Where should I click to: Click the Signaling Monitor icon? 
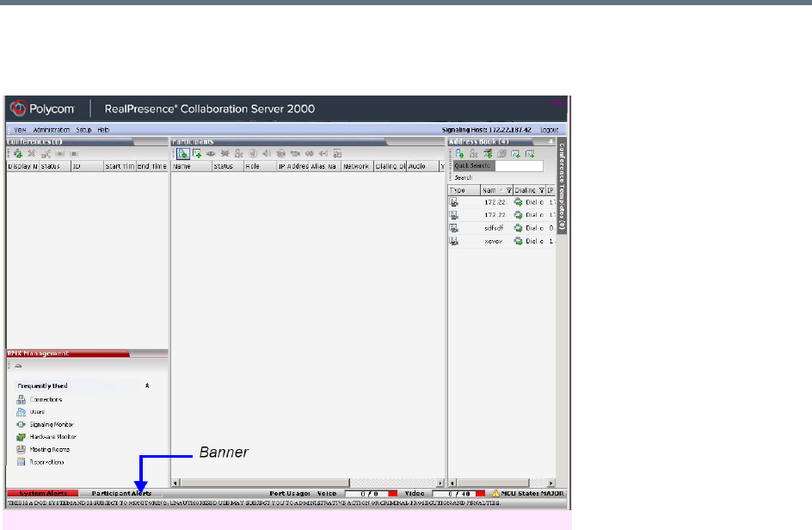pos(21,424)
